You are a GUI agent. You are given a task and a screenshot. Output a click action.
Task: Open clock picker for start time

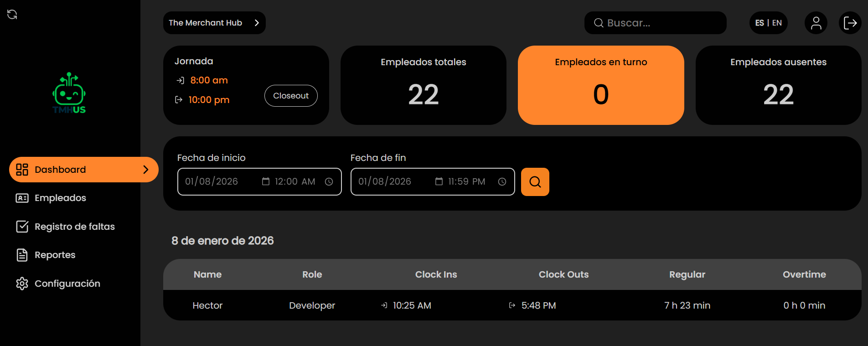coord(329,182)
